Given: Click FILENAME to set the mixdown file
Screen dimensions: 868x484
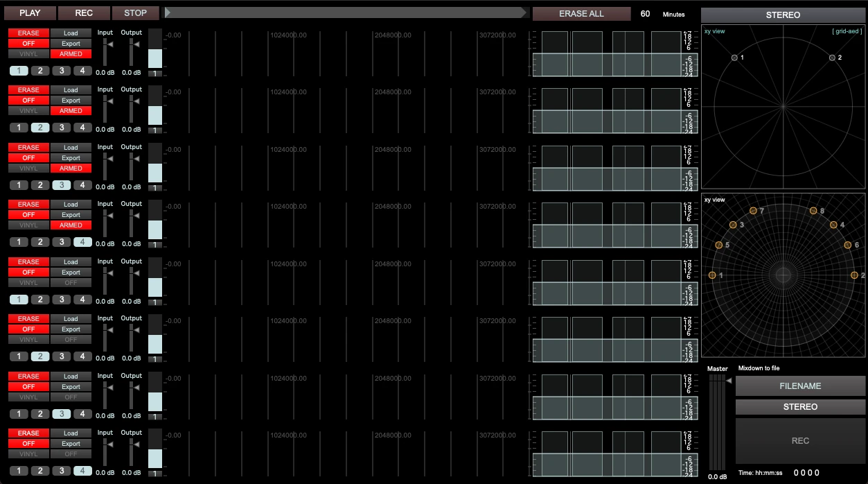Looking at the screenshot, I should click(x=800, y=386).
